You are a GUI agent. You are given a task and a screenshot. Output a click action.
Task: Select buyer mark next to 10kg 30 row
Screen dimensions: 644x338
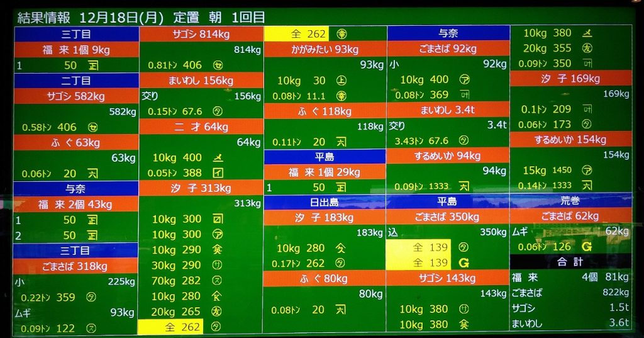coord(341,81)
